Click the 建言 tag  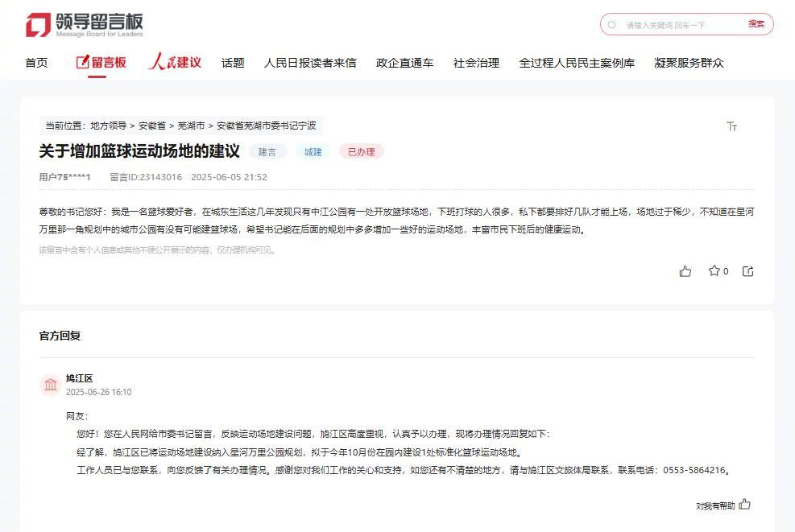point(267,152)
